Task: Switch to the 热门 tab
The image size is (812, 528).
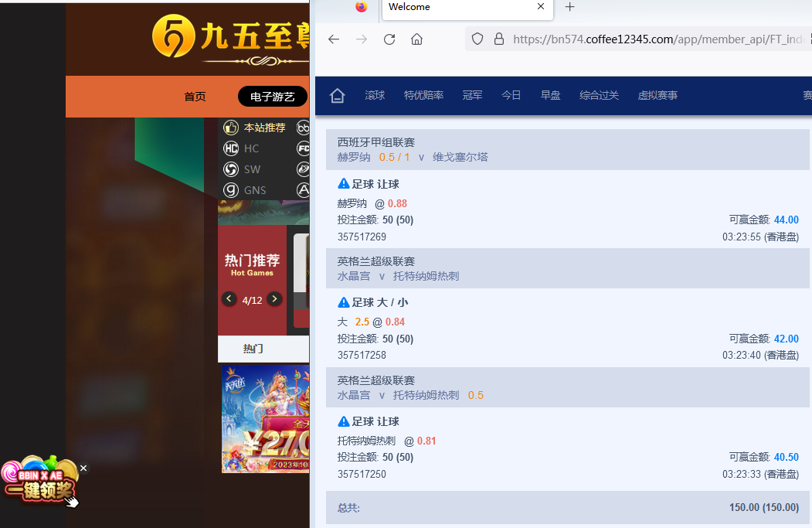Action: click(x=253, y=349)
